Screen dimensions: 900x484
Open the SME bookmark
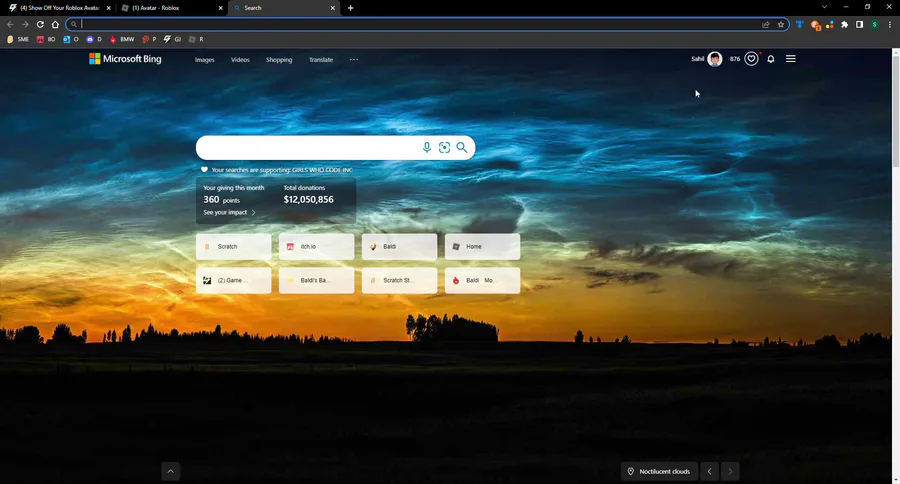(x=18, y=39)
